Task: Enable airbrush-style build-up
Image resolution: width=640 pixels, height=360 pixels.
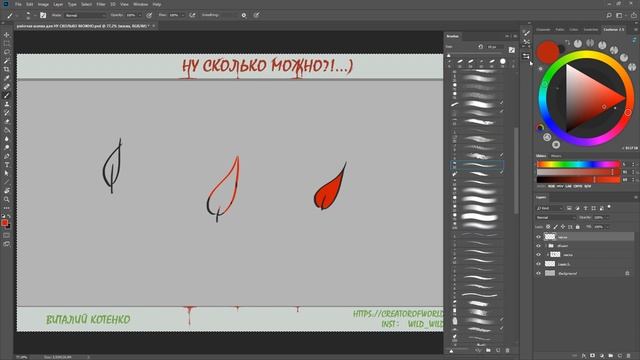Action: [192, 15]
